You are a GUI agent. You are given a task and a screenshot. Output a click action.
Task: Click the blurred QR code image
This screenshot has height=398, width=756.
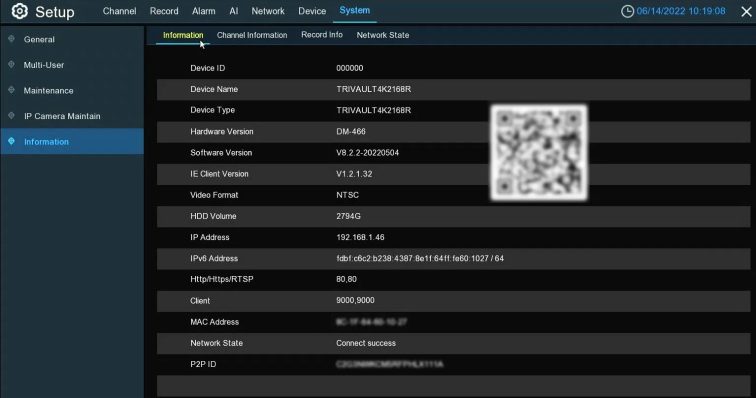(539, 152)
